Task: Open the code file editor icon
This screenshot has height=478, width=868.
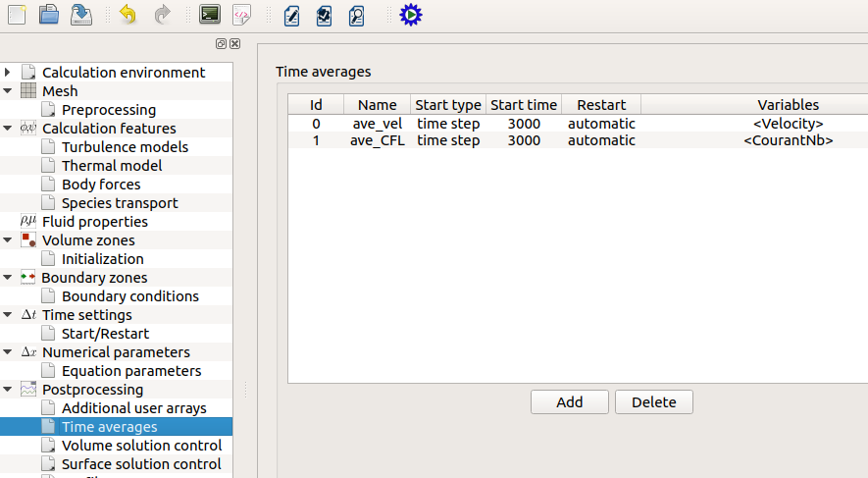Action: [242, 14]
